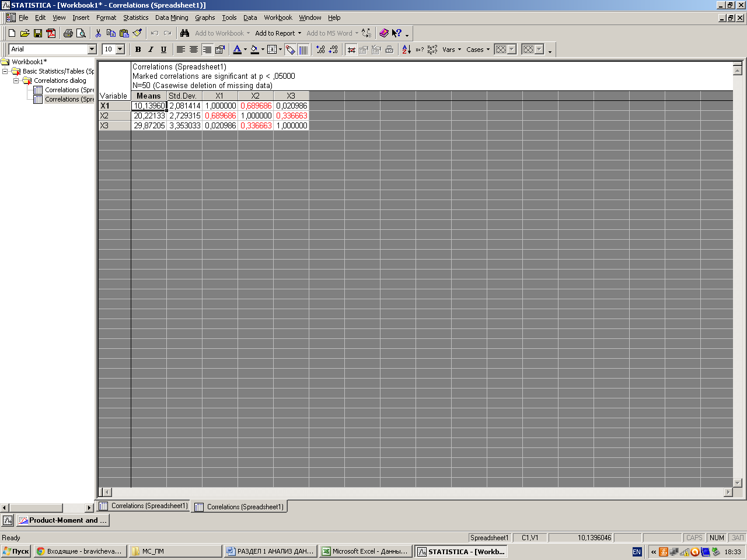Image resolution: width=747 pixels, height=560 pixels.
Task: Expand borders dropdown arrow
Action: point(280,50)
